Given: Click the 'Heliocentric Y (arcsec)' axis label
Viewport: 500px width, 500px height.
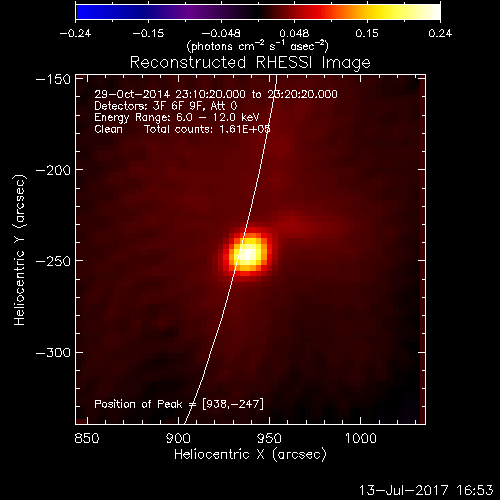Looking at the screenshot, I should pyautogui.click(x=20, y=250).
